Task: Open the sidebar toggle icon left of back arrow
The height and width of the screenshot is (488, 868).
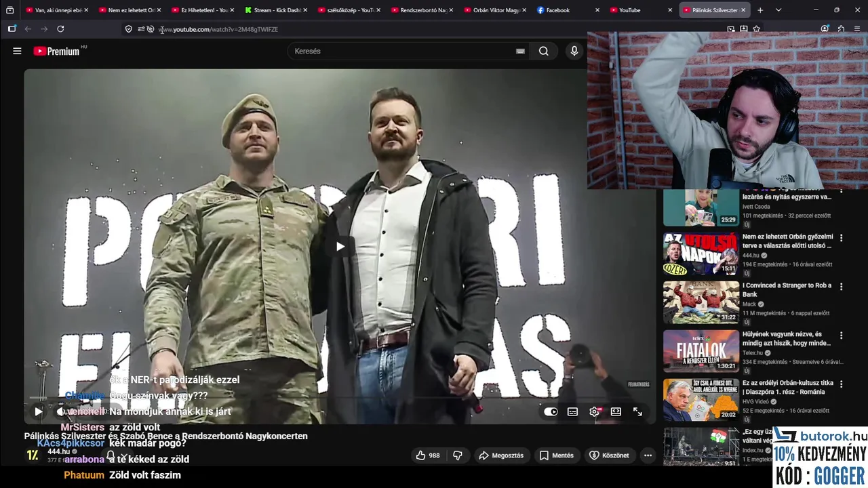Action: (x=12, y=29)
